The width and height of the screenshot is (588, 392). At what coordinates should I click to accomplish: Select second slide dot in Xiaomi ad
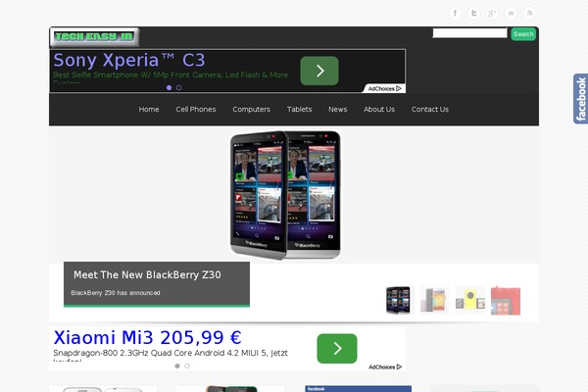(x=187, y=367)
